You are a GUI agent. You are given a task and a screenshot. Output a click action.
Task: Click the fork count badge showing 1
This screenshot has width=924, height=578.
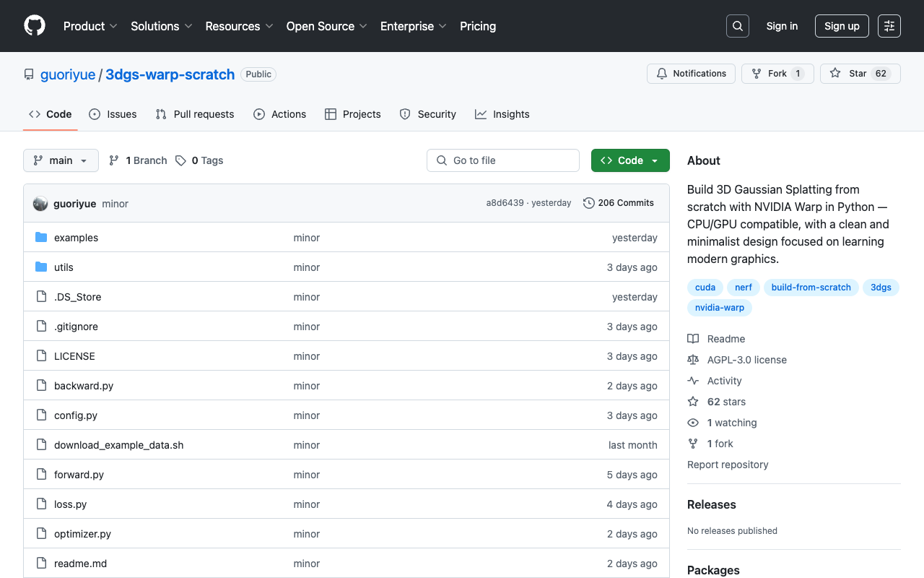point(798,74)
